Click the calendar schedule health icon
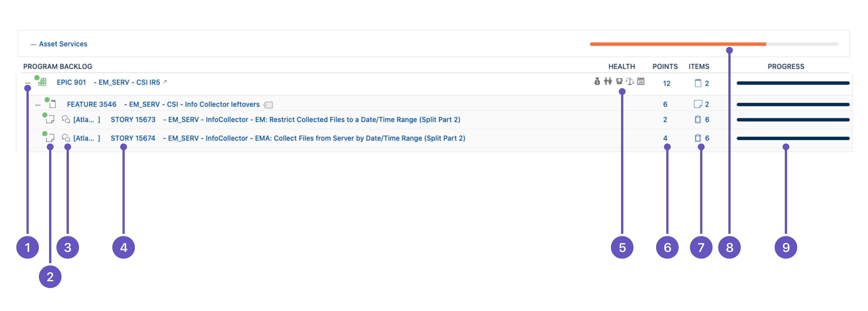The width and height of the screenshot is (868, 311). coord(641,82)
